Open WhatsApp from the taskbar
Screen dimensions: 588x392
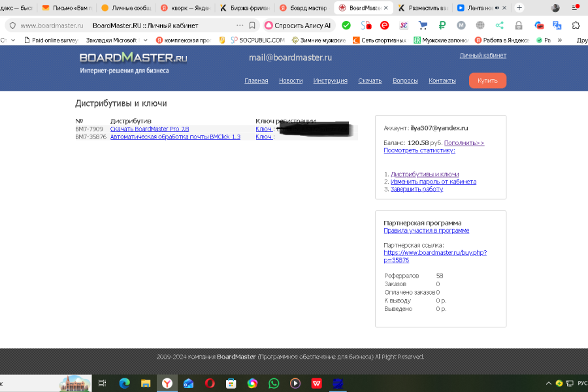click(274, 383)
